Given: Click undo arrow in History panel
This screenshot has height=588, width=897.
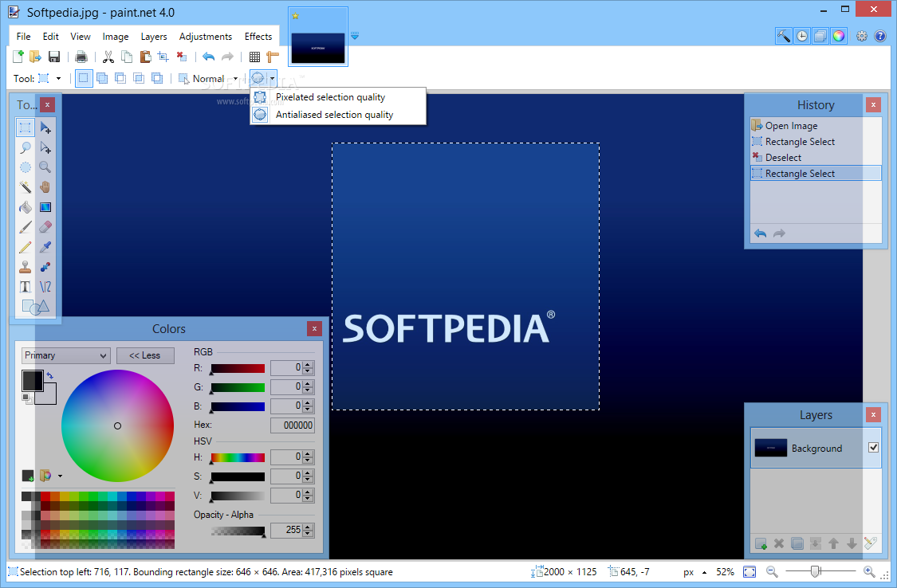Looking at the screenshot, I should (x=761, y=233).
